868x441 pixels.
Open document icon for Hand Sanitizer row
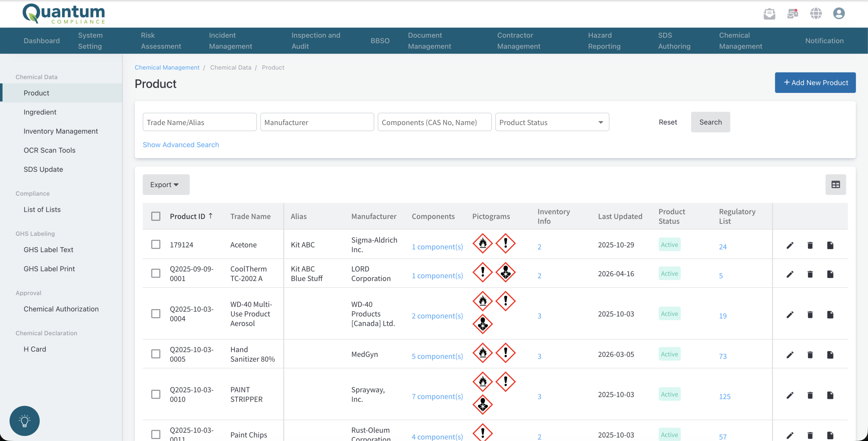point(830,355)
